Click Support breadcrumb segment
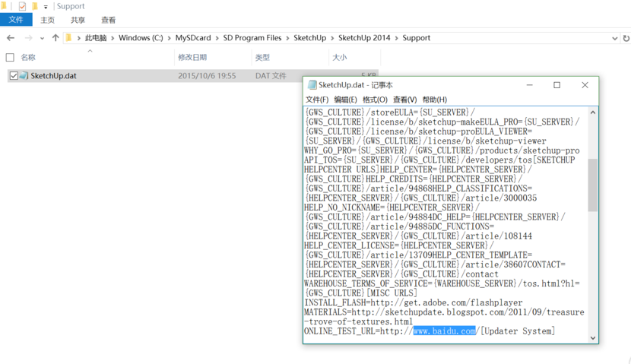The image size is (631, 364). [x=417, y=38]
